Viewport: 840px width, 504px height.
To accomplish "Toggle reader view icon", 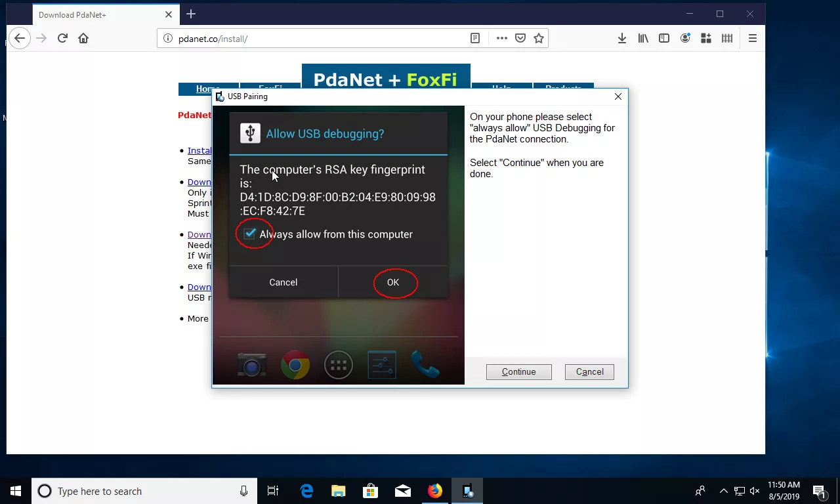I will tap(475, 38).
